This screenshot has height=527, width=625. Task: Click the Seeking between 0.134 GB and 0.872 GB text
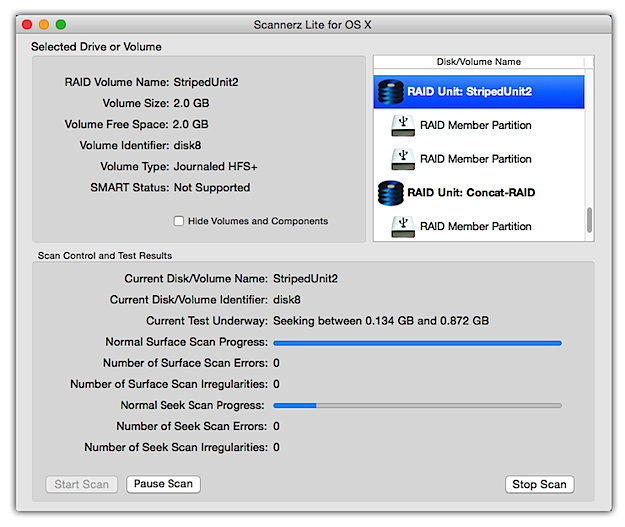click(381, 321)
